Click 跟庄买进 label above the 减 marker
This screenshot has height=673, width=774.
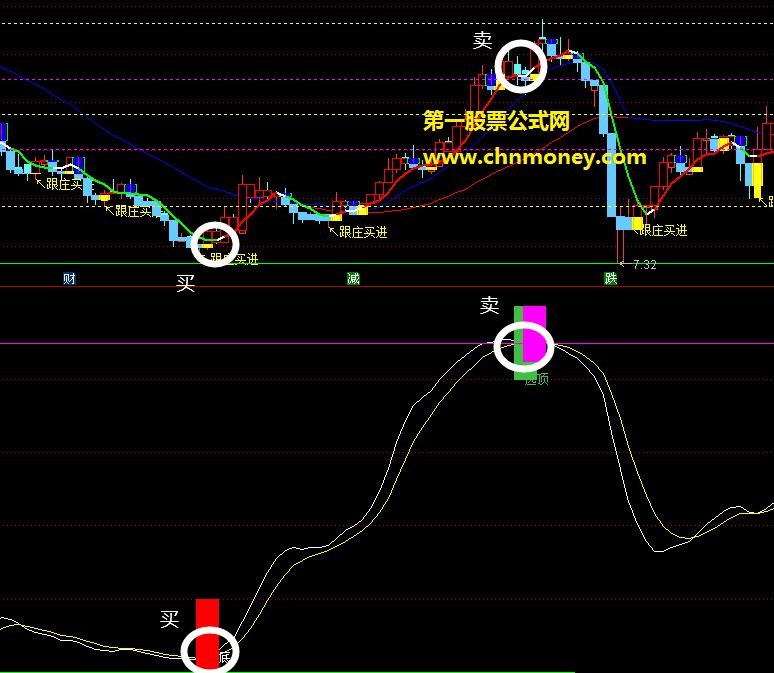point(363,232)
